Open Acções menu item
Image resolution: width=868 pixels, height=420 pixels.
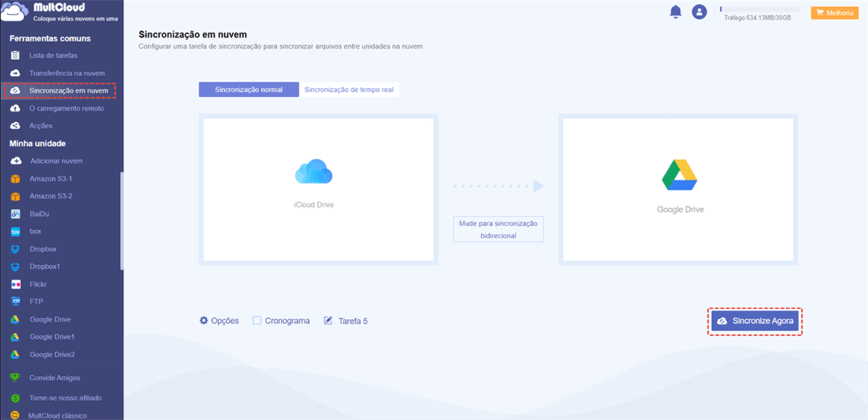click(41, 126)
